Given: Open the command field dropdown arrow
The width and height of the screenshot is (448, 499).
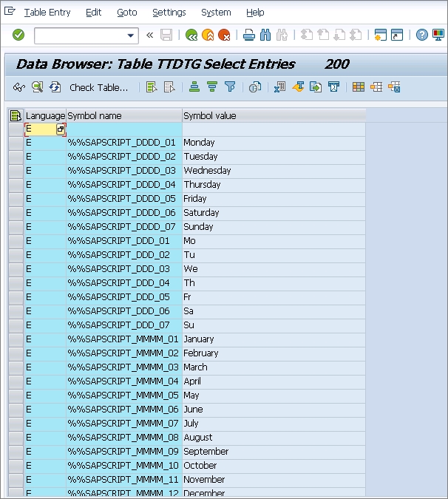Looking at the screenshot, I should [x=130, y=35].
